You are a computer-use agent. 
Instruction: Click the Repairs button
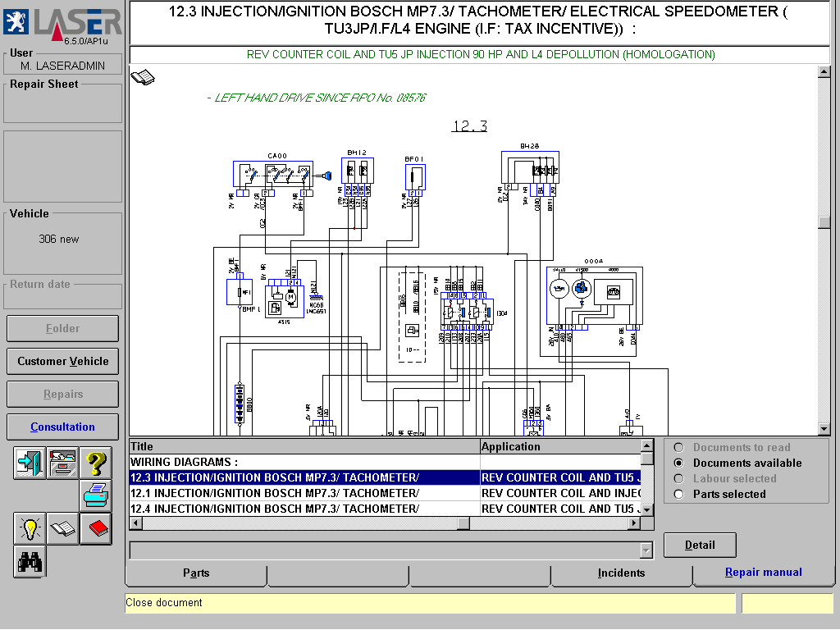62,395
